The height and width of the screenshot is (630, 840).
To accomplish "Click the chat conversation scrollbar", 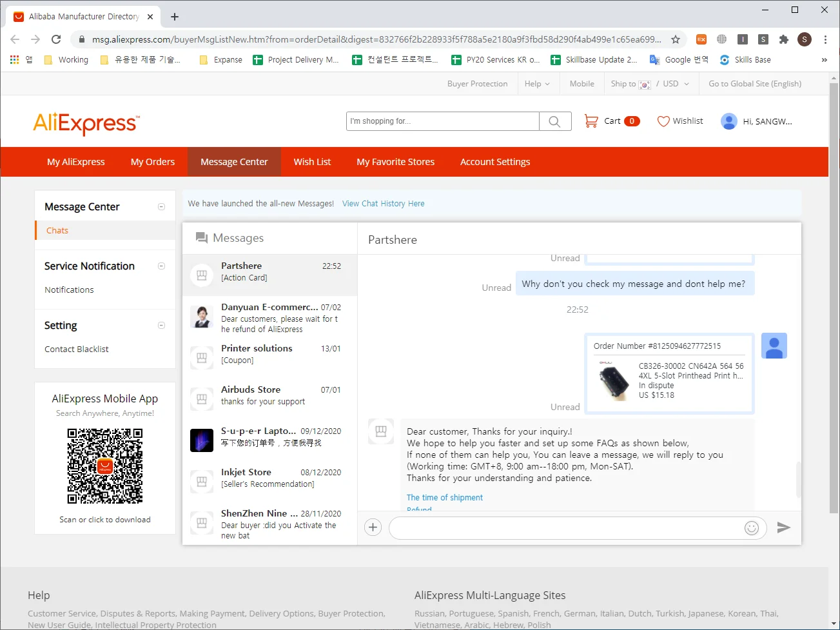I will tap(799, 479).
